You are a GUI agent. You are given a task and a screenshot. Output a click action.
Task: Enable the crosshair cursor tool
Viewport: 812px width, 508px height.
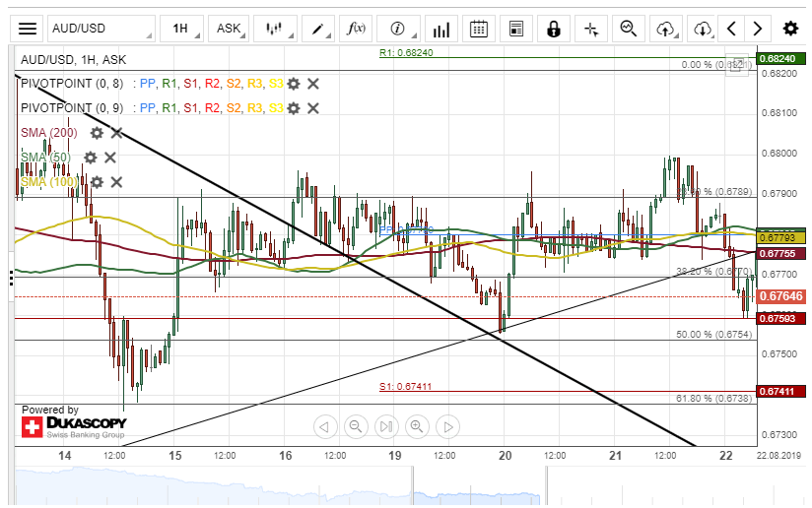coord(591,29)
